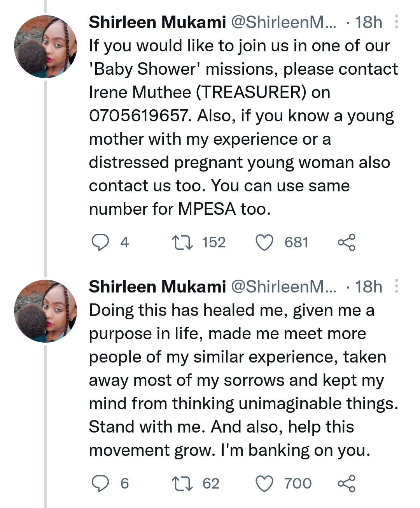Open more options on the first tweet
The width and height of the screenshot is (420, 508).
(x=396, y=22)
